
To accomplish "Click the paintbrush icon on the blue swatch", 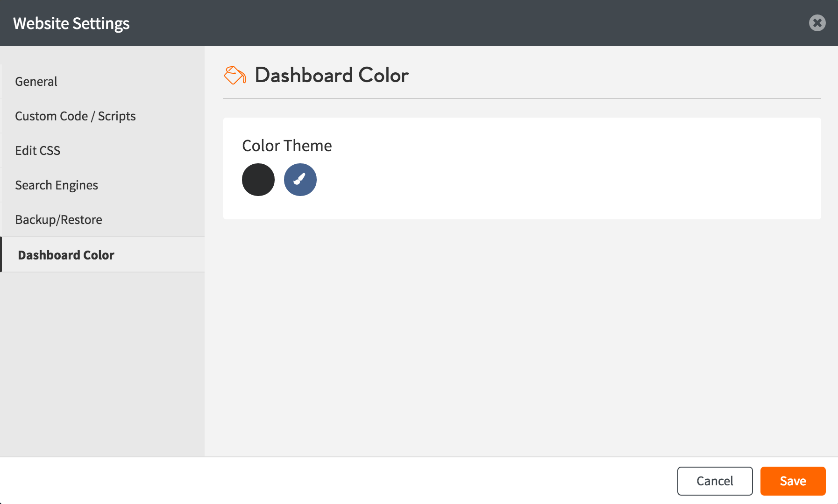I will click(x=300, y=180).
